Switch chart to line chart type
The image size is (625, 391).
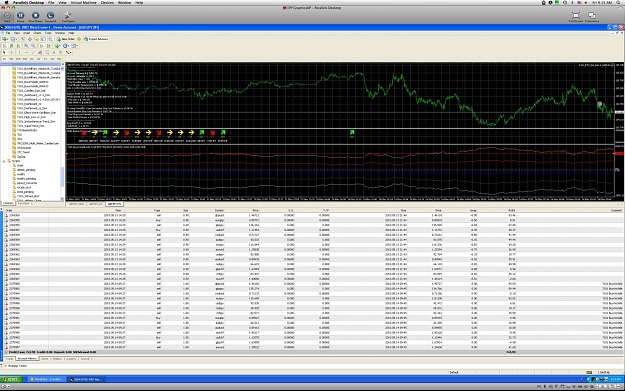[18, 46]
